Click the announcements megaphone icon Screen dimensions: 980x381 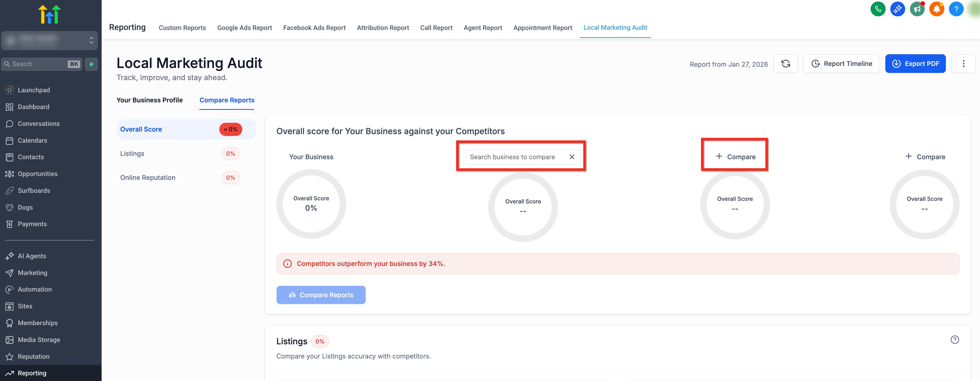click(x=917, y=9)
